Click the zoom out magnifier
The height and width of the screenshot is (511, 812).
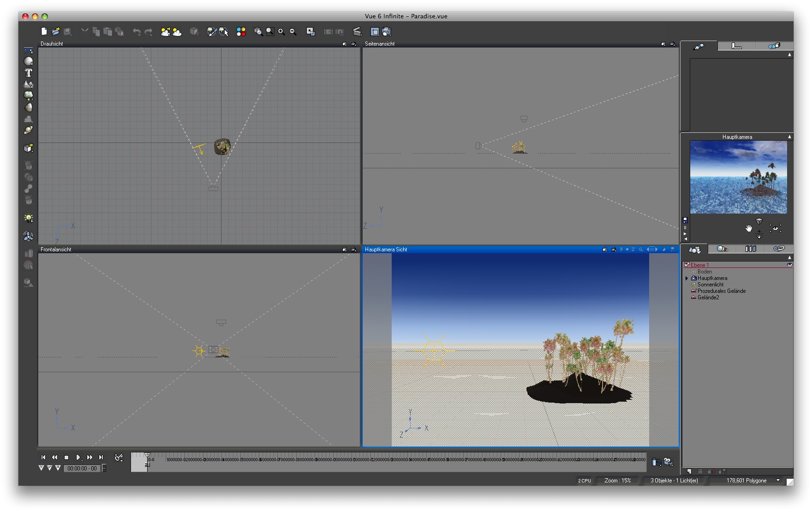(x=293, y=31)
